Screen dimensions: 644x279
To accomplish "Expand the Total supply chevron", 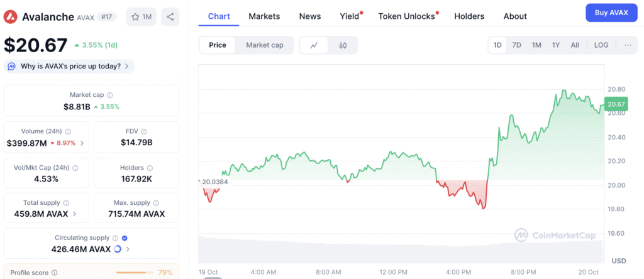I will (75, 214).
